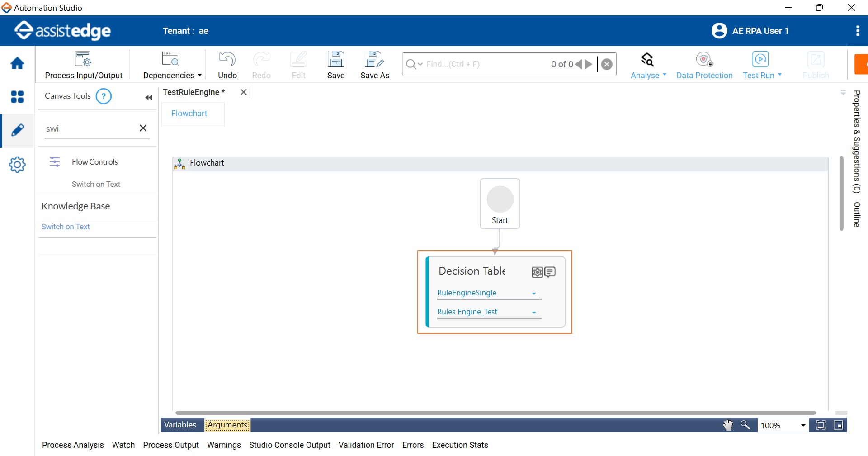868x456 pixels.
Task: Select the pan hand tool
Action: (x=728, y=425)
